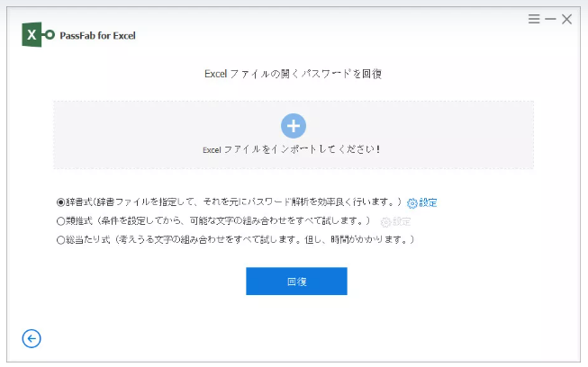Click the blue 回復 button
This screenshot has width=588, height=367.
click(x=296, y=282)
